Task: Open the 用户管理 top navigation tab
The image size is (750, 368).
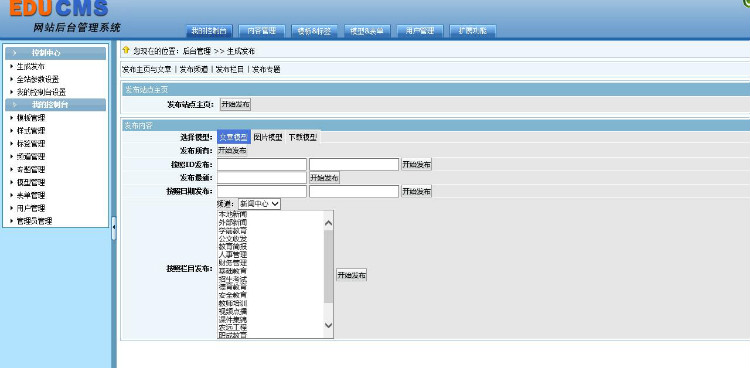Action: click(x=420, y=31)
